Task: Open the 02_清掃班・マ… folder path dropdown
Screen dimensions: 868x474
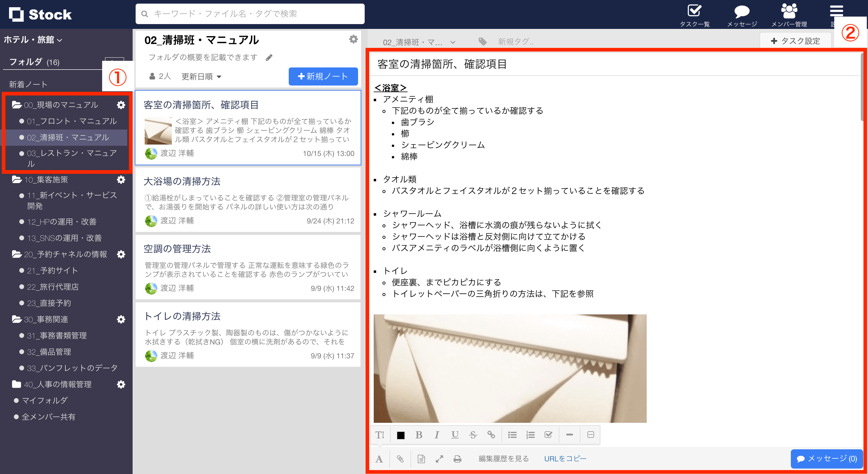Action: click(x=419, y=42)
